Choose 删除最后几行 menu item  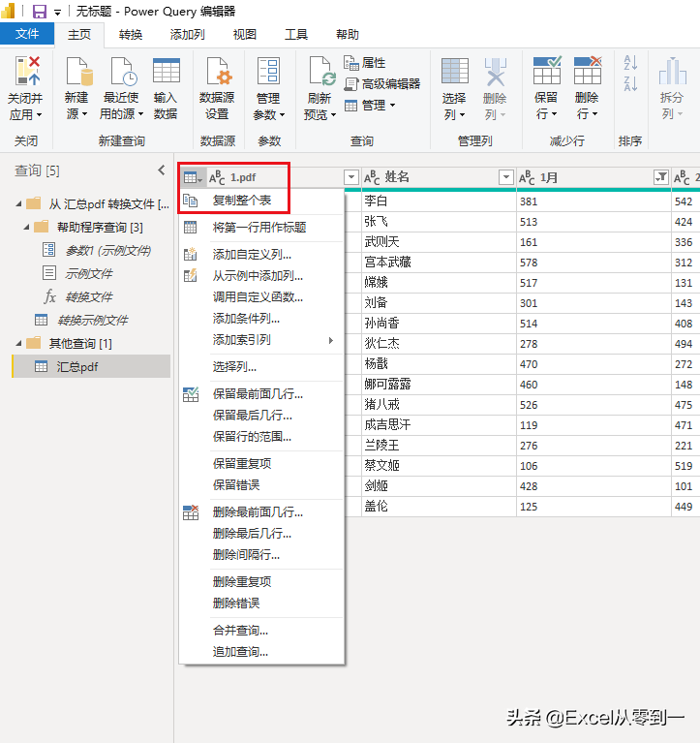point(261,534)
